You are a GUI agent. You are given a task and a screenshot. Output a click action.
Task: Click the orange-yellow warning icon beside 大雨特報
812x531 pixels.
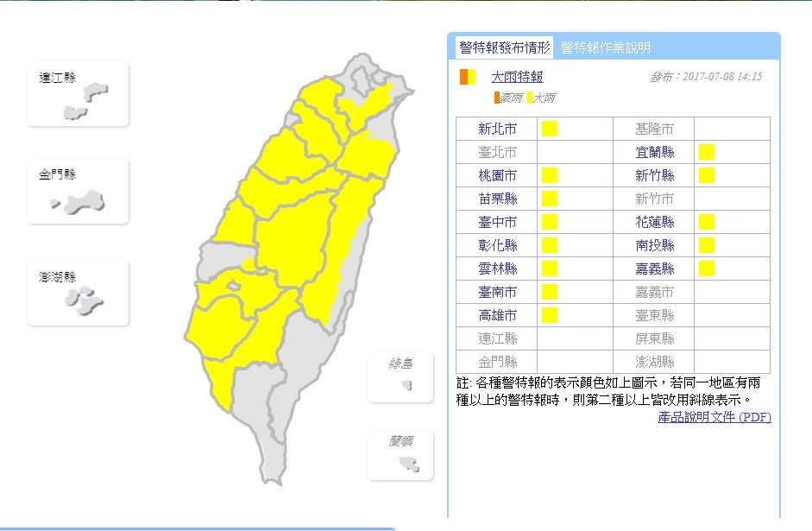(467, 77)
